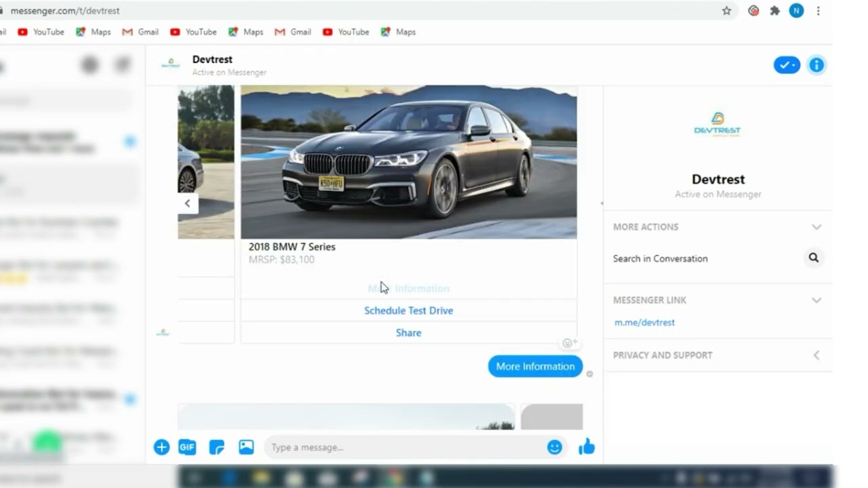Screen dimensions: 868x488
Task: Expand the PRIVACY AND SUPPORT section
Action: coord(816,355)
